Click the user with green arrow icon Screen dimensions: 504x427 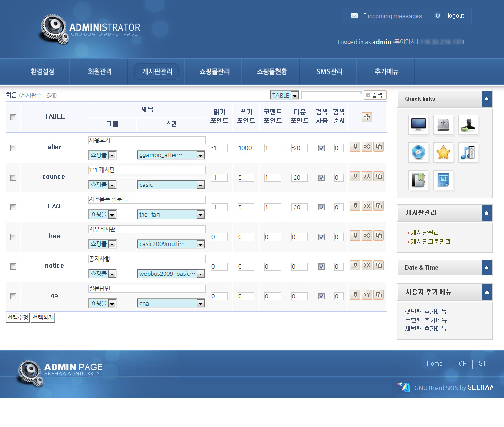pos(468,125)
